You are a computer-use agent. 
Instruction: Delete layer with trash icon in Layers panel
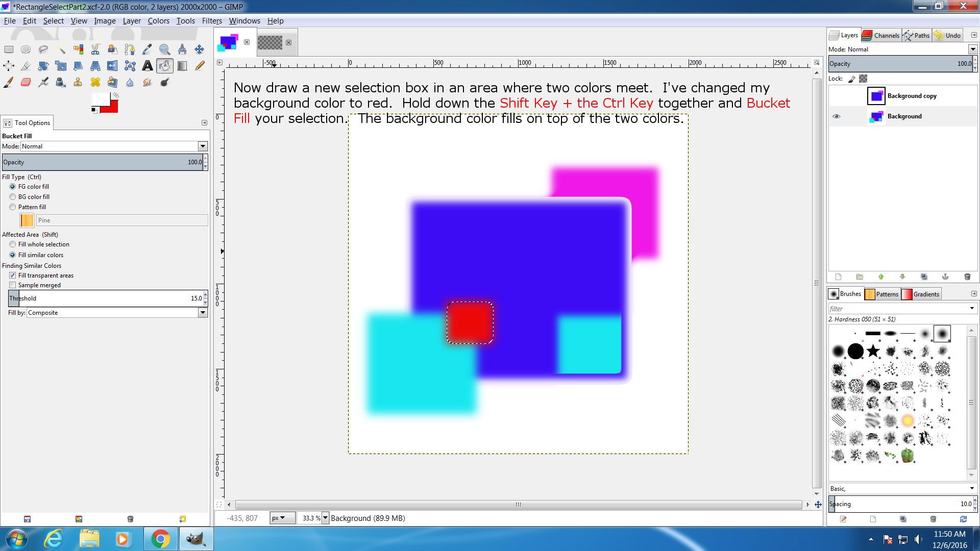pos(967,277)
